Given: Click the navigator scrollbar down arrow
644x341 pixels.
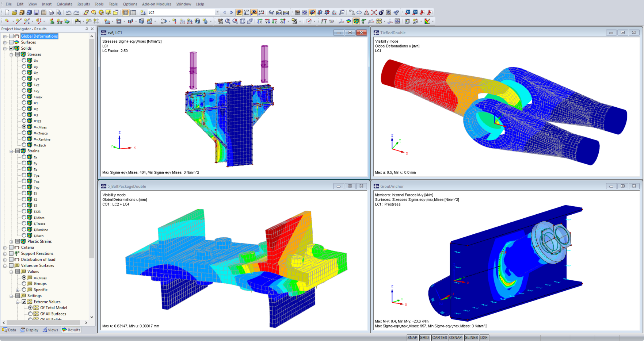Looking at the screenshot, I should (91, 317).
